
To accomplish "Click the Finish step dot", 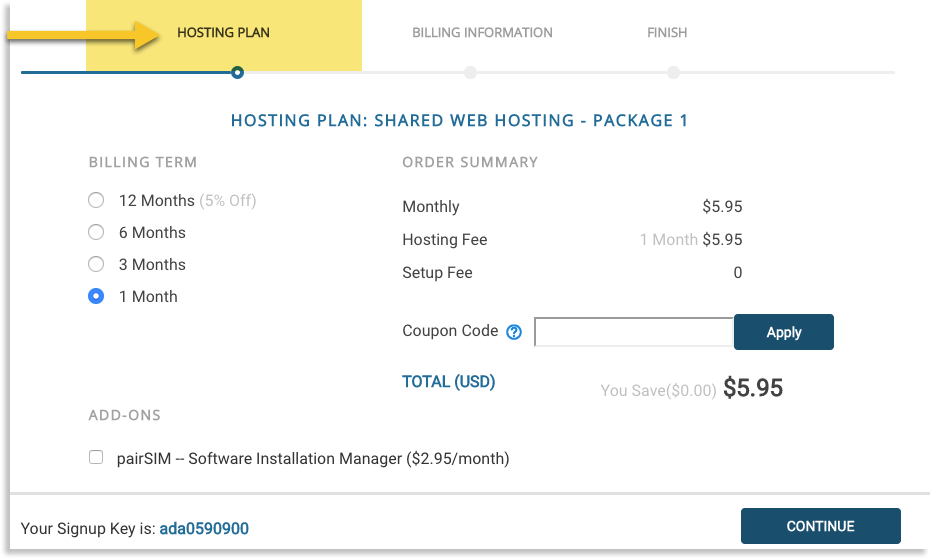I will tap(673, 72).
